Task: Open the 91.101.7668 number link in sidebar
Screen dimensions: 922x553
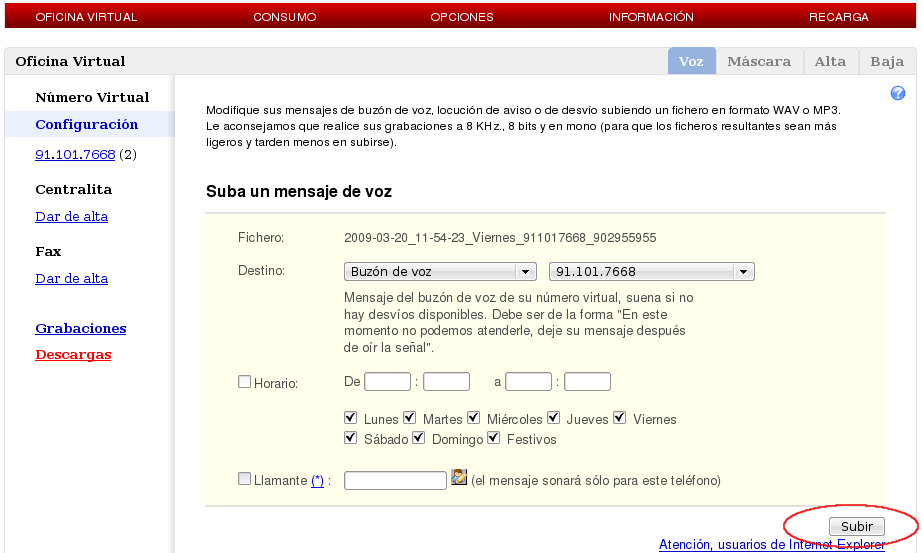Action: [75, 155]
